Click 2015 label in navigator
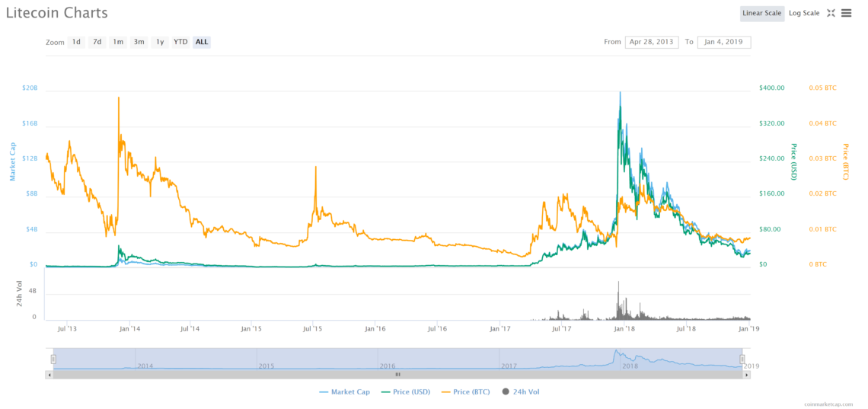 point(266,366)
